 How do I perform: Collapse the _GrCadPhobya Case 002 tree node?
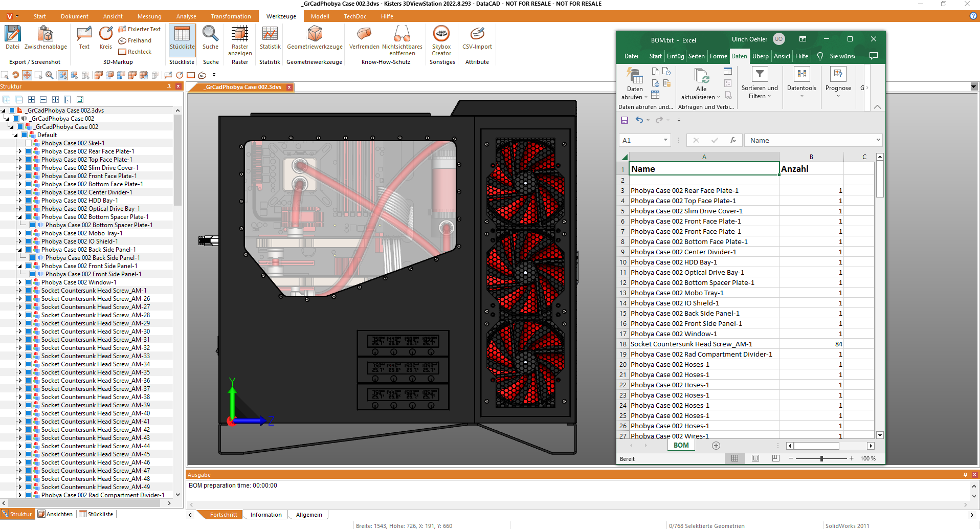coord(7,118)
